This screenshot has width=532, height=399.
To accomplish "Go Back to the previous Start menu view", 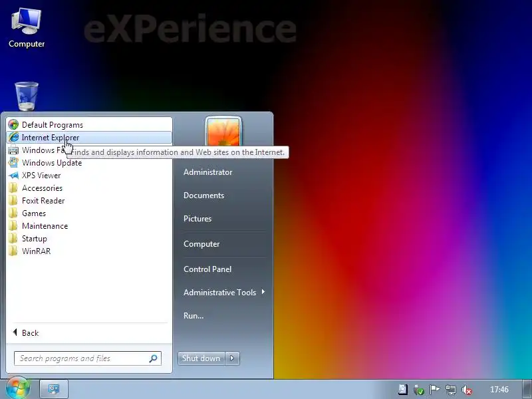I will click(x=89, y=333).
